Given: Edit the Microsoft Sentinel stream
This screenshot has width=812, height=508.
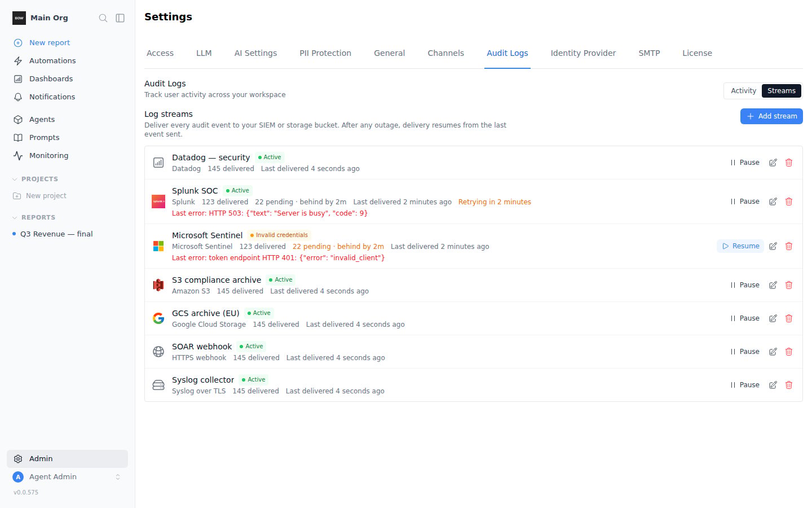Looking at the screenshot, I should [x=773, y=246].
